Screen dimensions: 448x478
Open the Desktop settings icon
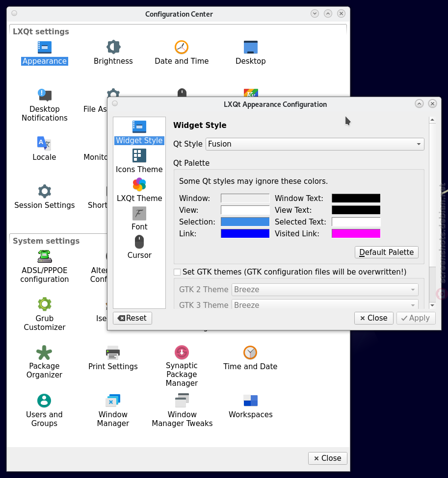(251, 47)
